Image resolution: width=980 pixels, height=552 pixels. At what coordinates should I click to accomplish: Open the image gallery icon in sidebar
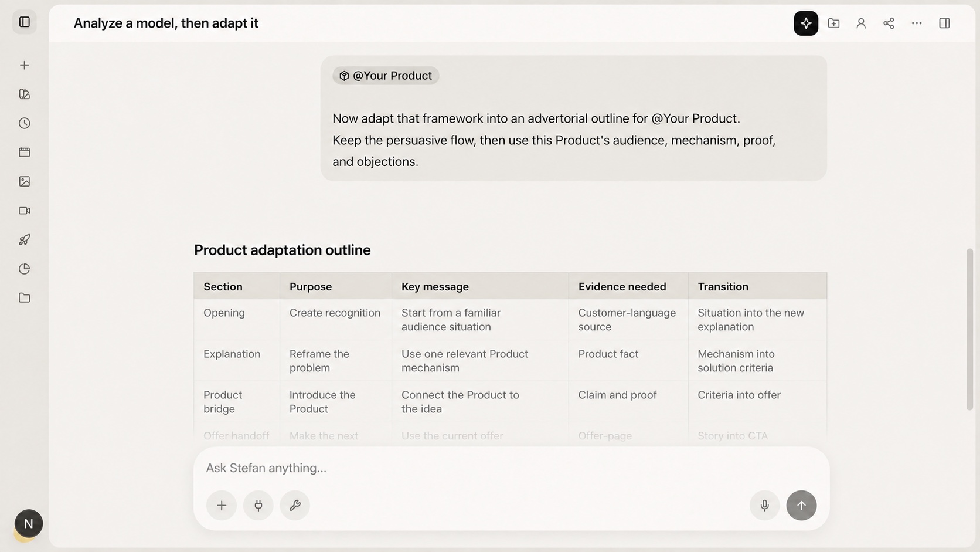pos(25,181)
